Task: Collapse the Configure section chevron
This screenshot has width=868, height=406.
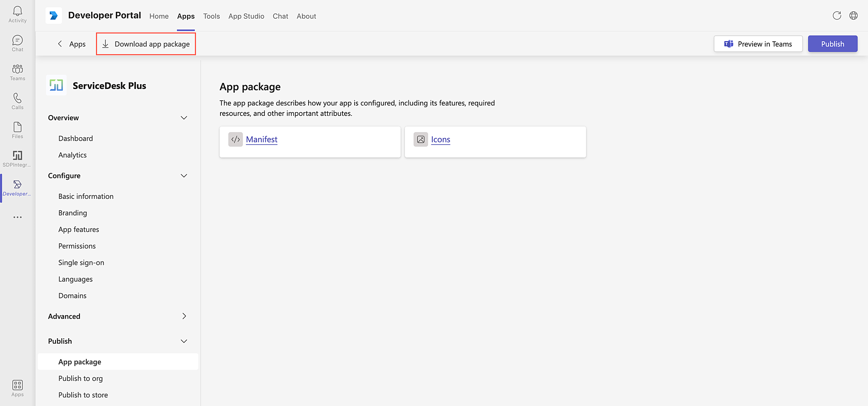Action: coord(184,175)
